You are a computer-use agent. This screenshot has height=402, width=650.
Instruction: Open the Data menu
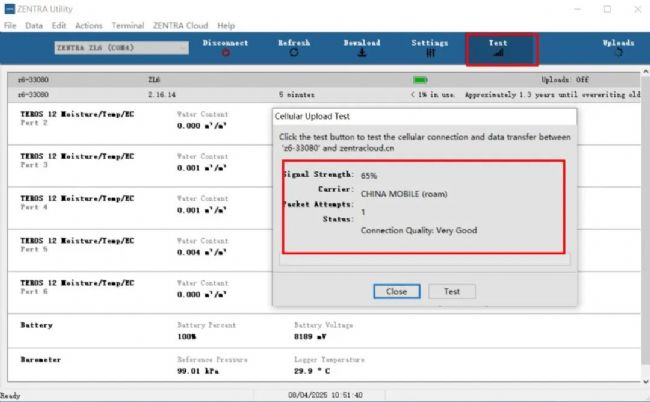34,25
